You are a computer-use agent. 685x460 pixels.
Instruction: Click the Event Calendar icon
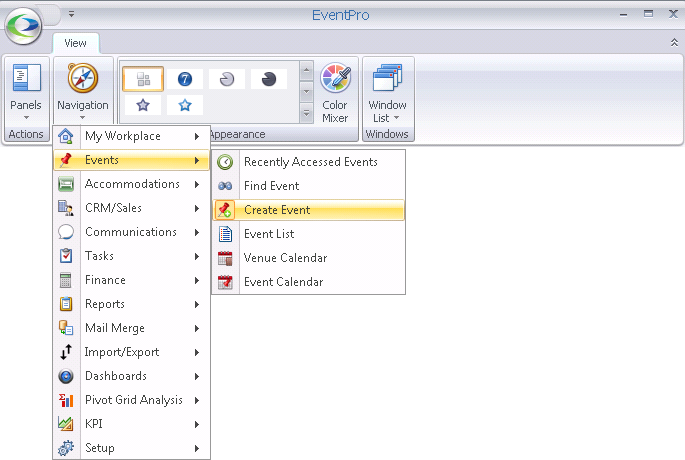click(225, 282)
